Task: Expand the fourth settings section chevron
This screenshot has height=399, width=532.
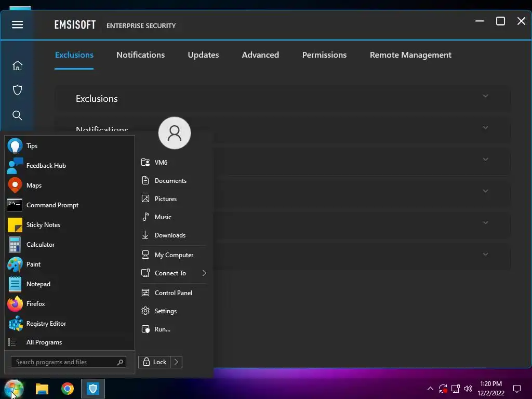Action: click(486, 191)
